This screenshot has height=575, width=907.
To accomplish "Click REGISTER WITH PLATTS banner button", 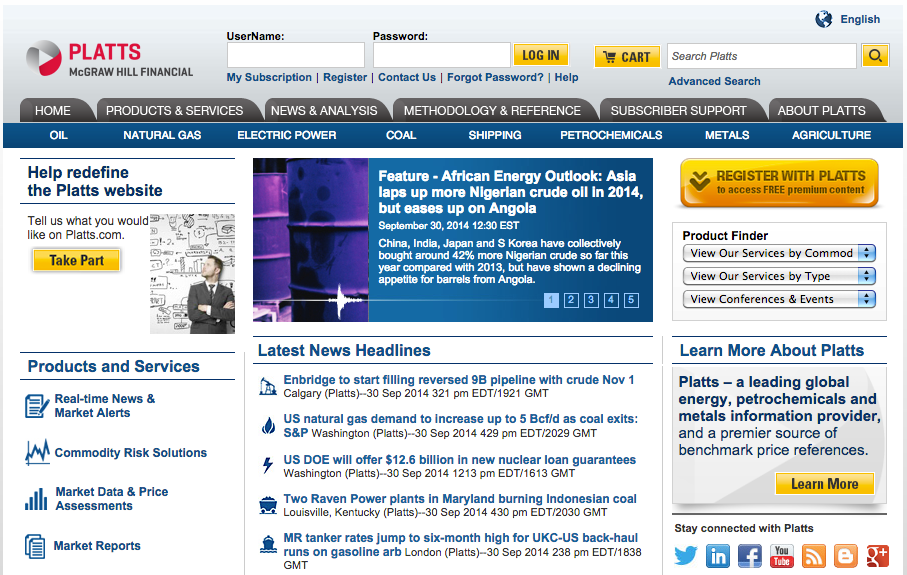I will [779, 183].
